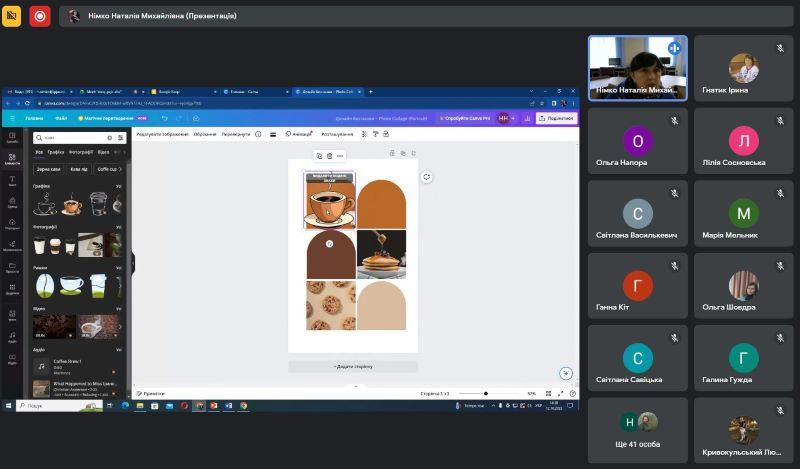Open the Design templates panel in sidebar
This screenshot has height=469, width=800.
click(12, 137)
